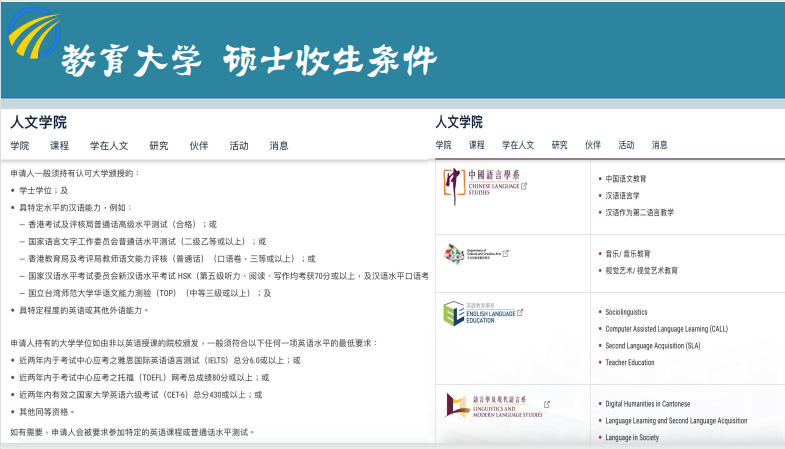Click the closing note 如有需要，申请人会被要求
785x449 pixels.
pyautogui.click(x=133, y=431)
